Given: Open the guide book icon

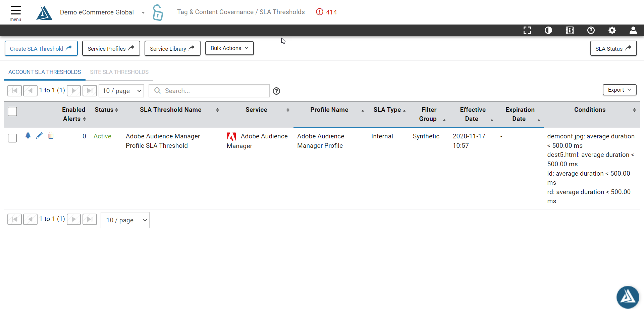Looking at the screenshot, I should point(570,30).
